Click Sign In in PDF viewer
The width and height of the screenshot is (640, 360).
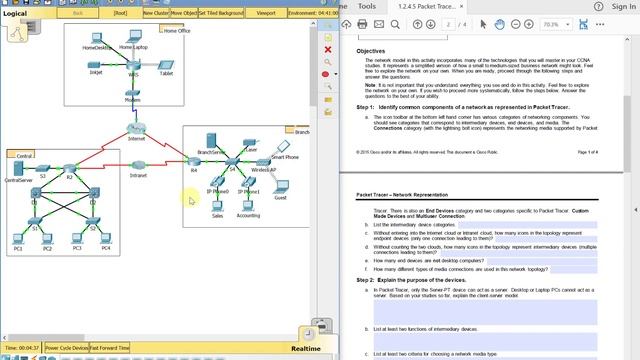623,7
